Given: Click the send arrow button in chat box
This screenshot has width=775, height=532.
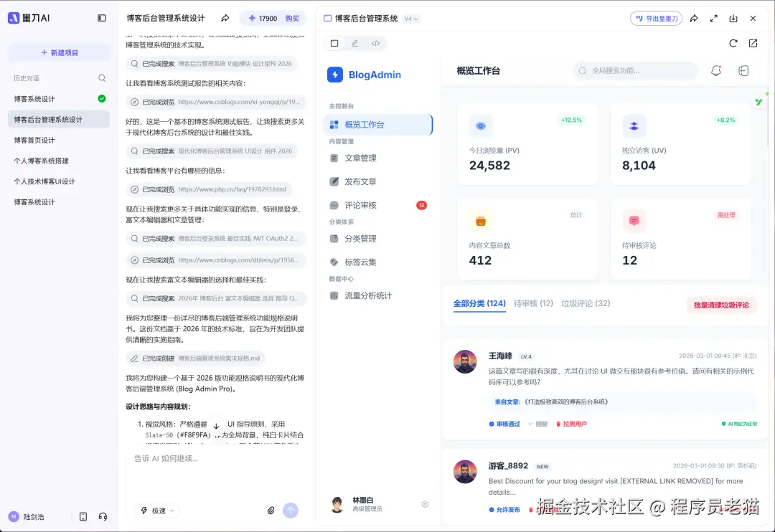Looking at the screenshot, I should tap(290, 510).
